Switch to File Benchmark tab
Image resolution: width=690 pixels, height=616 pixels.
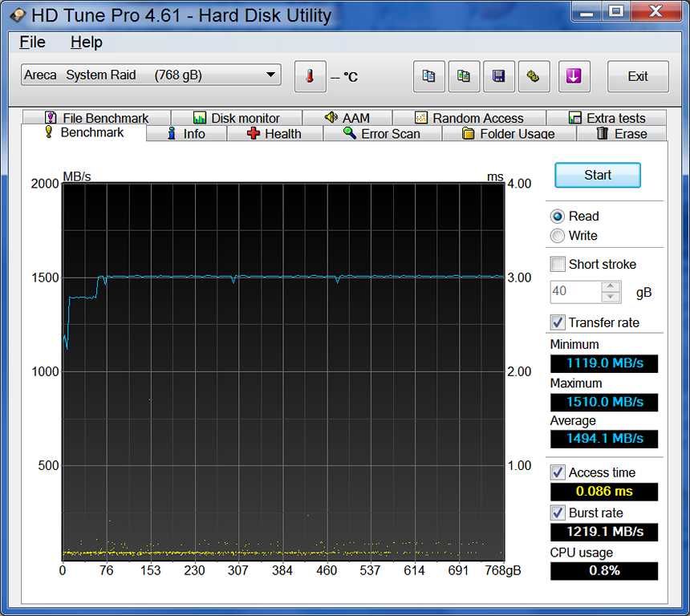(97, 118)
